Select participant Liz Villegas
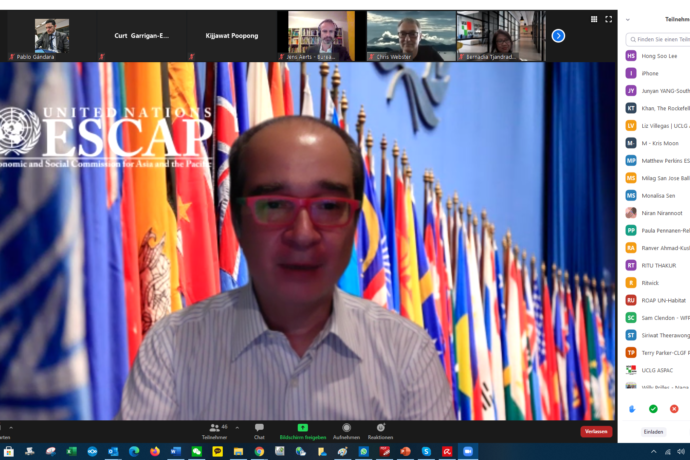690x460 pixels. tap(657, 126)
